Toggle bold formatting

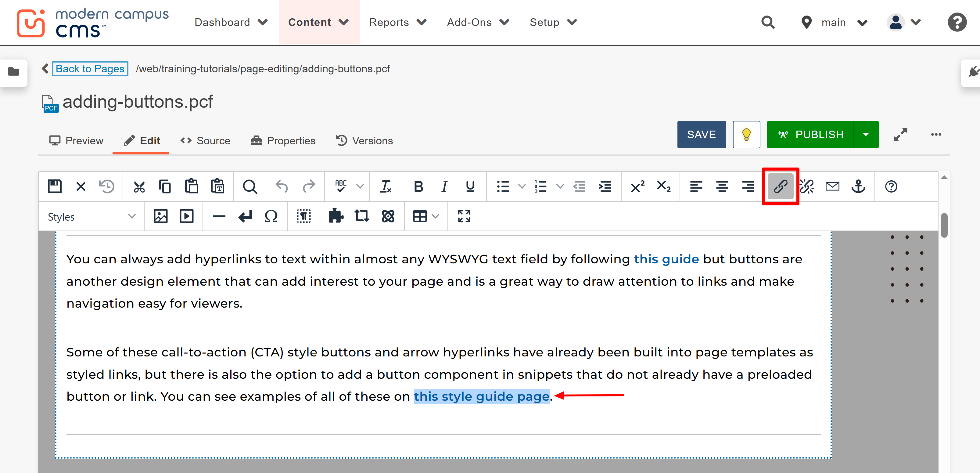(418, 186)
